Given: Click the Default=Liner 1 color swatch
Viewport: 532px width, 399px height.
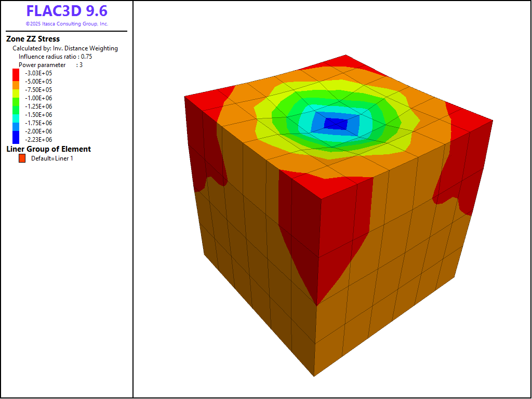Looking at the screenshot, I should pyautogui.click(x=22, y=158).
